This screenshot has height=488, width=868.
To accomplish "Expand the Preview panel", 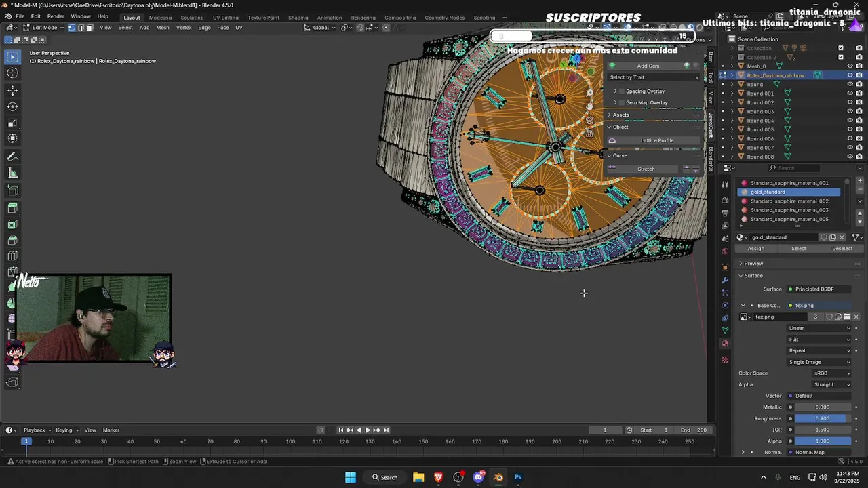I will (753, 263).
